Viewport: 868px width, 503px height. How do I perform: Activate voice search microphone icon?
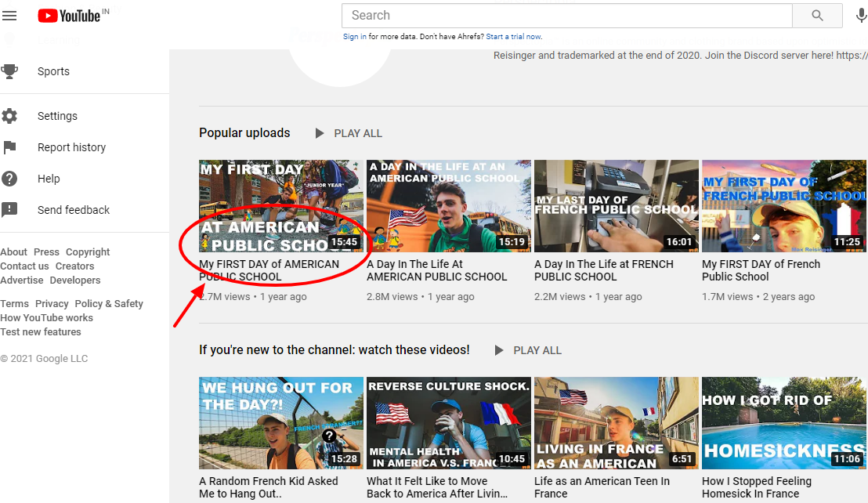pyautogui.click(x=861, y=16)
